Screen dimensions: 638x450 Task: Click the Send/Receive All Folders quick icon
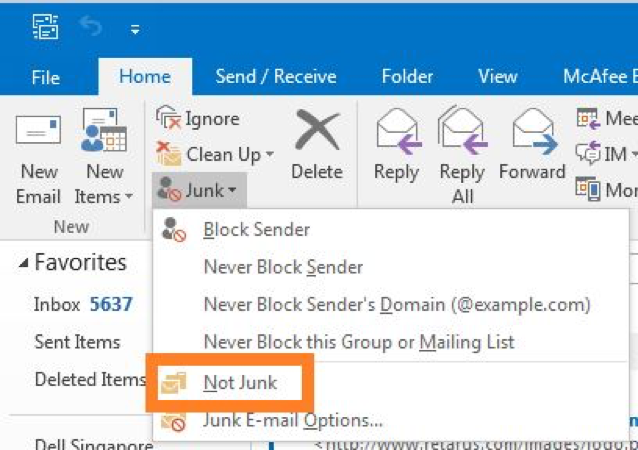[46, 26]
